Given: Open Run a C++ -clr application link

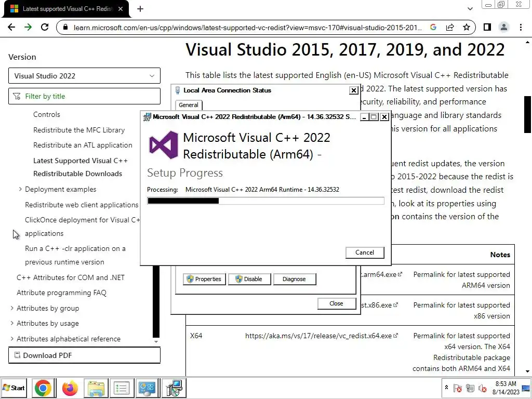Looking at the screenshot, I should coord(75,255).
